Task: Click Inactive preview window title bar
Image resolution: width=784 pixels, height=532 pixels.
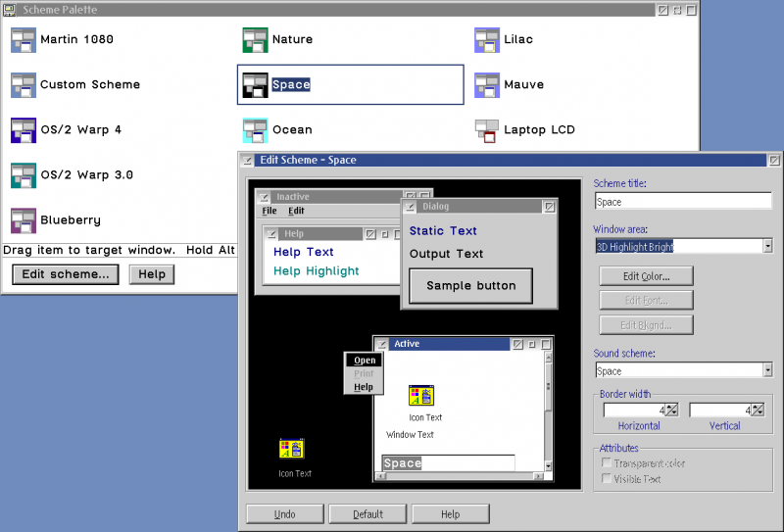Action: coord(336,197)
